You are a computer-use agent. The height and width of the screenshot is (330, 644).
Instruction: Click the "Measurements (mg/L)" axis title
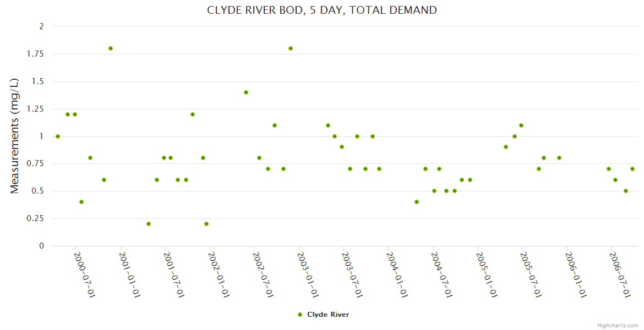click(15, 136)
